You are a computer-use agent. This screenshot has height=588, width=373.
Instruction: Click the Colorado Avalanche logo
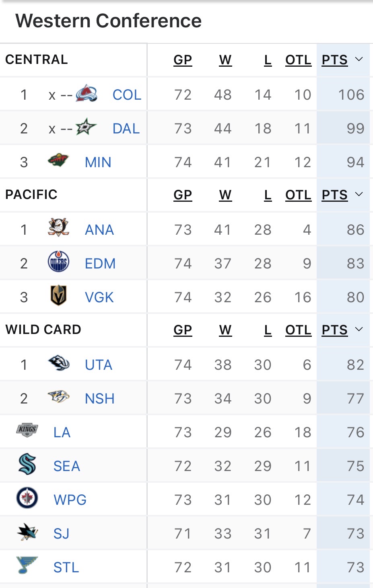[87, 94]
